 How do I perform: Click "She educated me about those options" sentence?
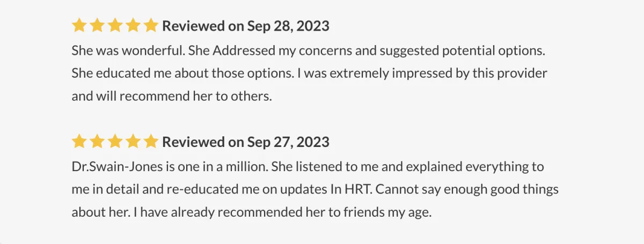point(183,73)
